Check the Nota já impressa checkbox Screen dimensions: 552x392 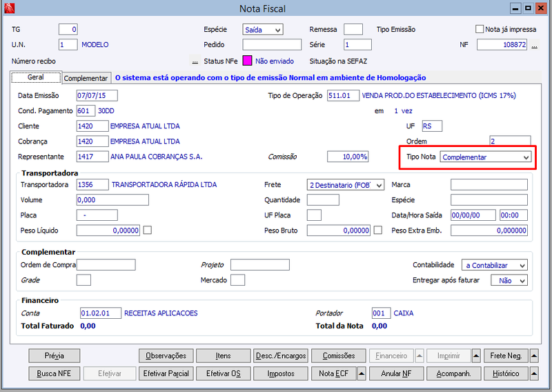[479, 29]
